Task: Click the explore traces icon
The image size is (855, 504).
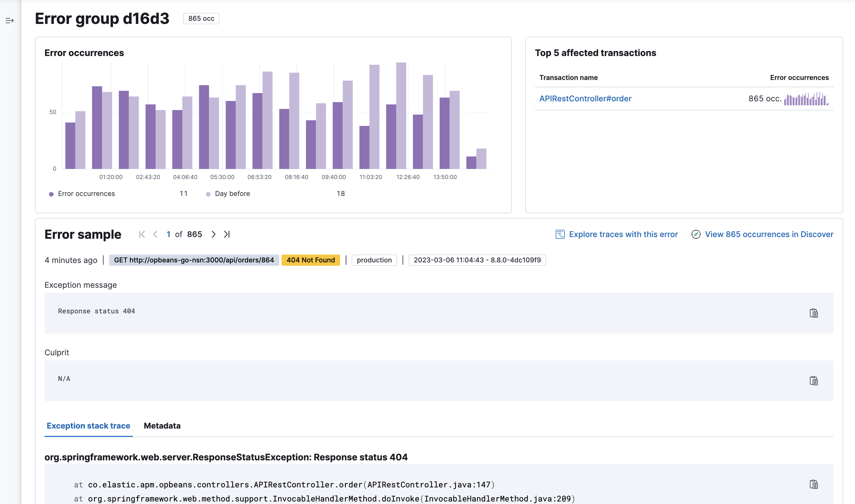Action: 560,234
